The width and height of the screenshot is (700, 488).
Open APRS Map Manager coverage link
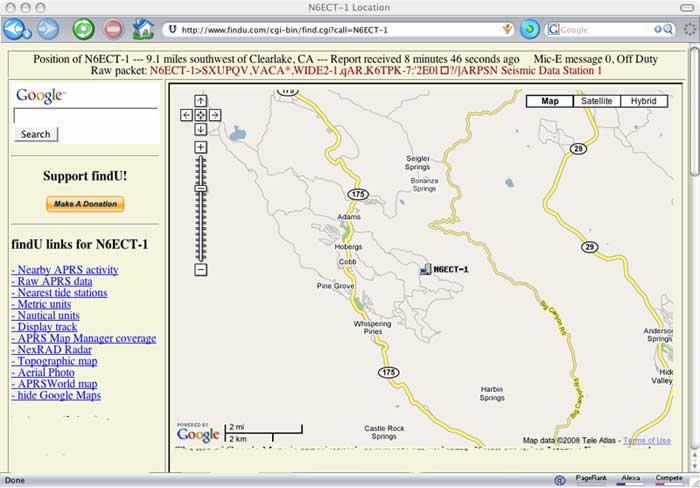click(x=84, y=338)
